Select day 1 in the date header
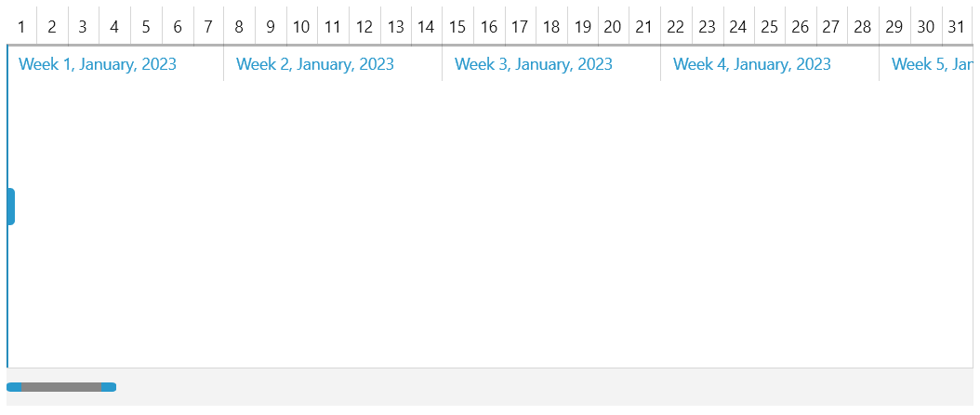This screenshot has height=415, width=980. tap(21, 27)
